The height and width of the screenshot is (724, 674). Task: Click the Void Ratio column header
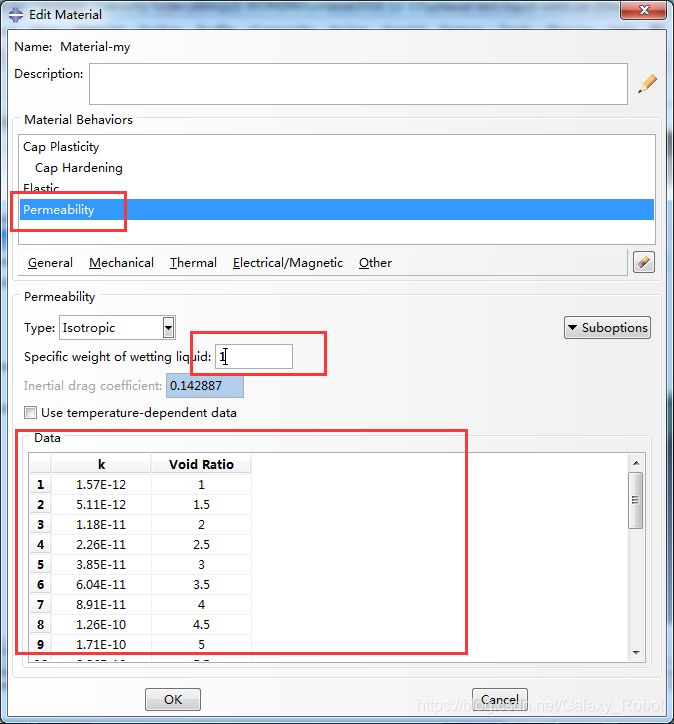201,464
